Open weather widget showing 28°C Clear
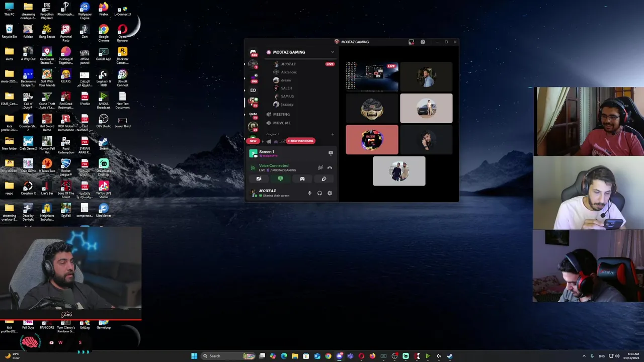This screenshot has height=362, width=644. click(11, 356)
